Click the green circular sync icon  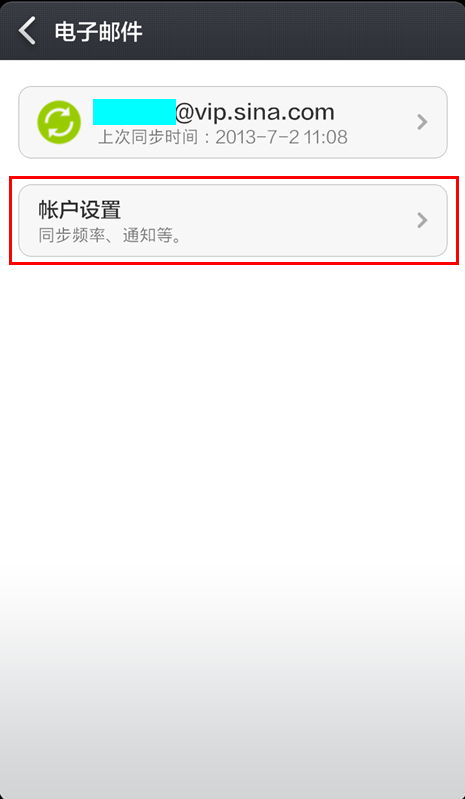coord(59,122)
